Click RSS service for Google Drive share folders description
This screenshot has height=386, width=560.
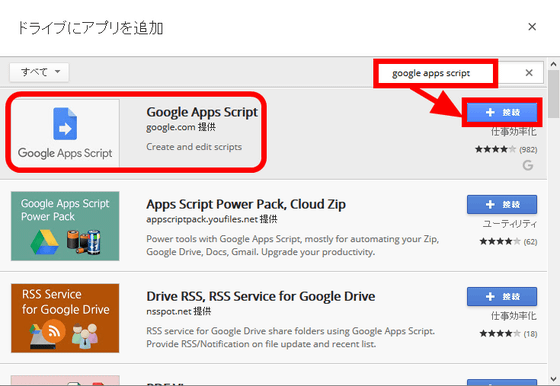click(x=291, y=337)
